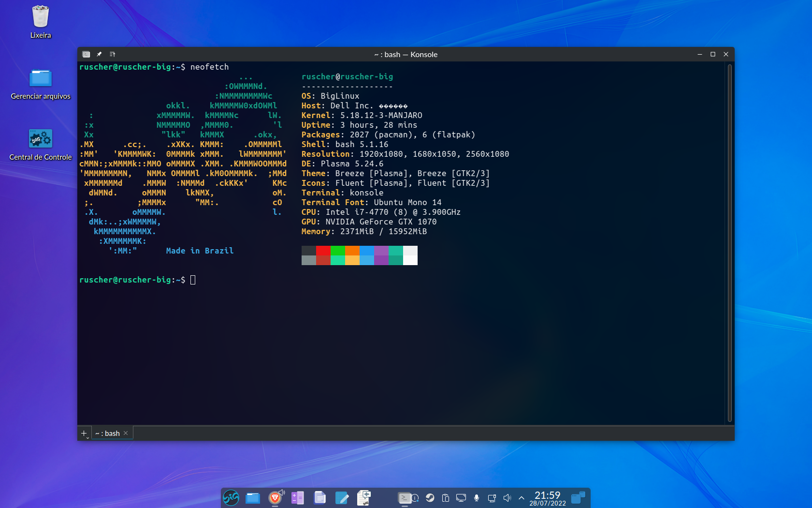
Task: Click the 'CPU: Intel i7-4770' line
Action: (x=381, y=212)
